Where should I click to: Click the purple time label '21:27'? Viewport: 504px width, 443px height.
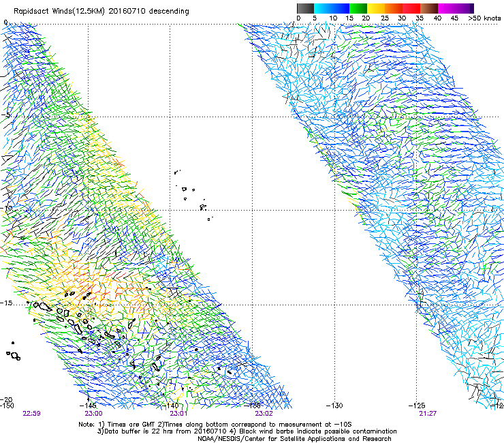coord(428,414)
